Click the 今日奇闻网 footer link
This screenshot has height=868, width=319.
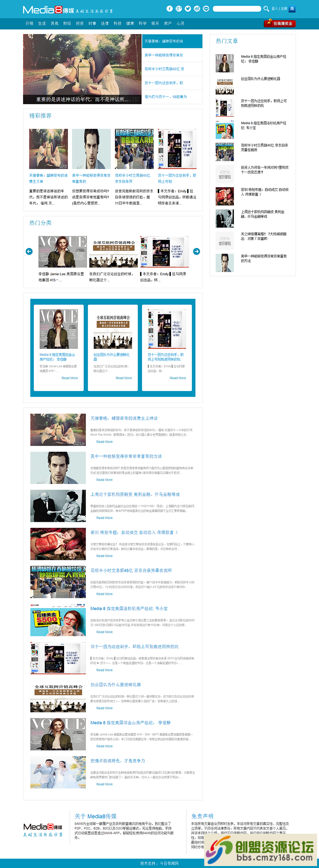(x=169, y=863)
